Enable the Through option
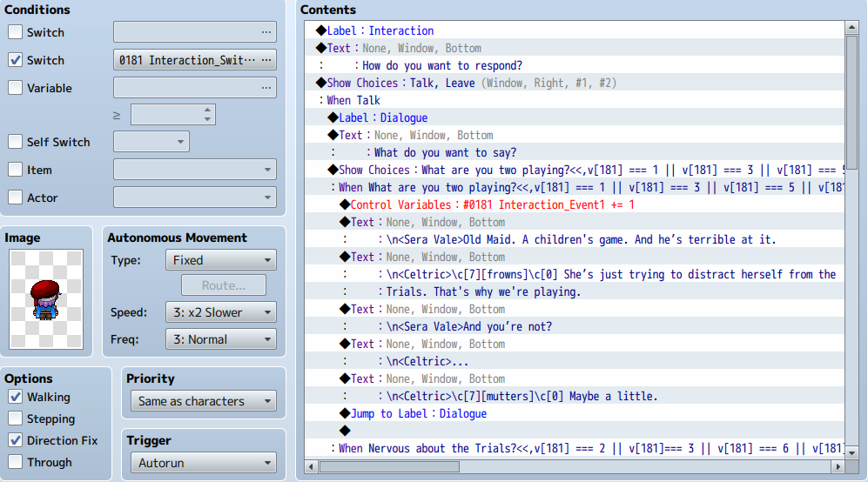The height and width of the screenshot is (482, 868). (16, 462)
